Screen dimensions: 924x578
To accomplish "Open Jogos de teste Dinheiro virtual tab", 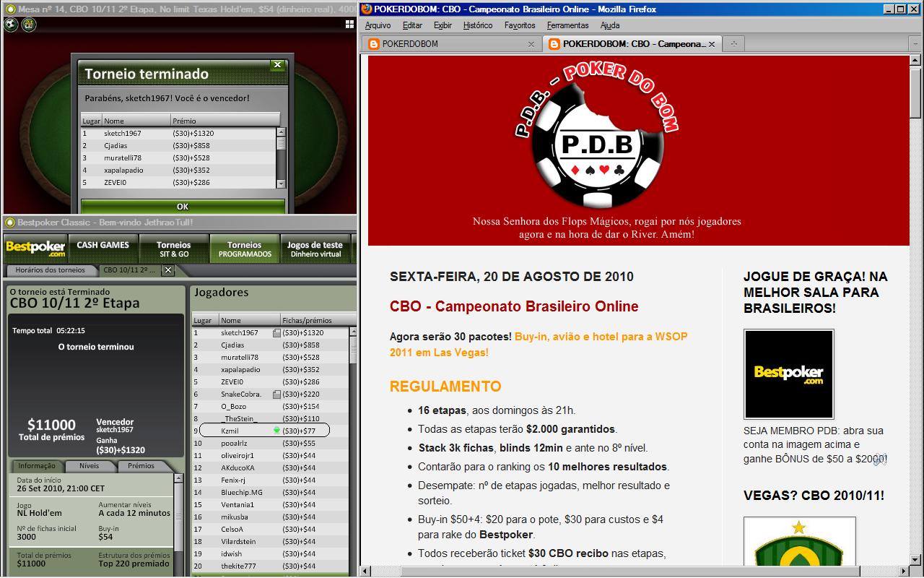I will [x=315, y=249].
